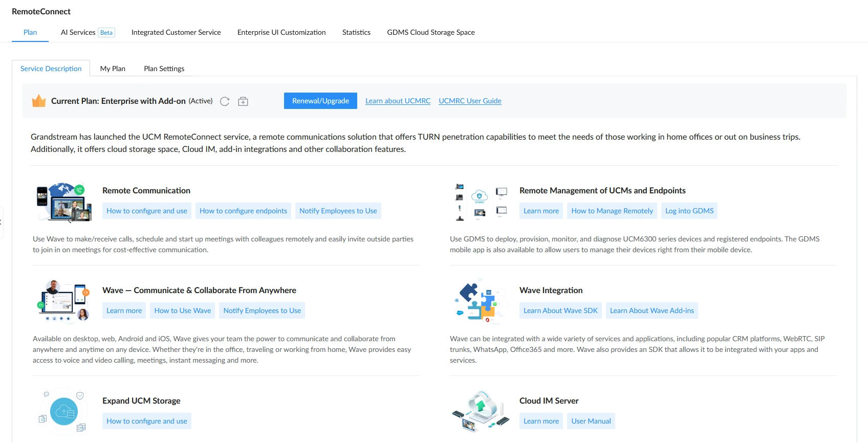
Task: Click the 'Wave Integration' heading
Action: (x=551, y=290)
